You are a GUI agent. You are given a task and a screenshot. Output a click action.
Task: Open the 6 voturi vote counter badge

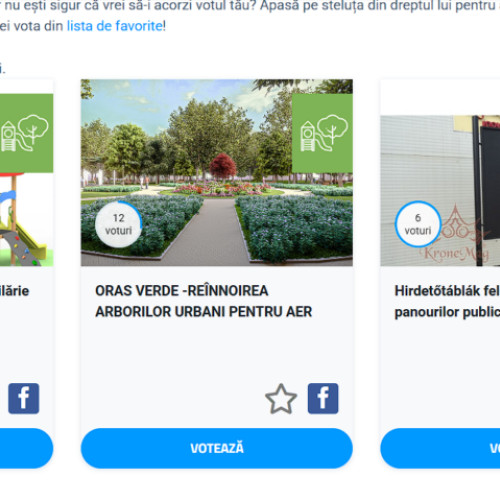418,224
